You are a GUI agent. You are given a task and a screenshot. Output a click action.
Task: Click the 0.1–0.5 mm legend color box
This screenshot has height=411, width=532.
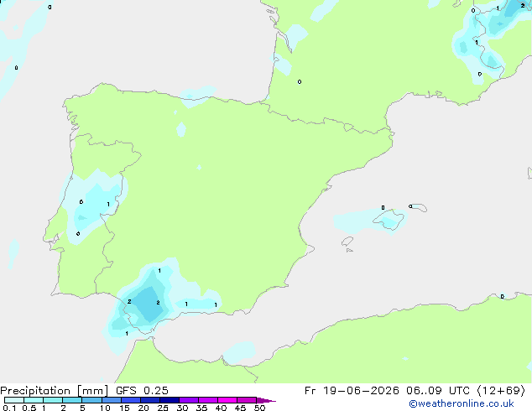14,400
